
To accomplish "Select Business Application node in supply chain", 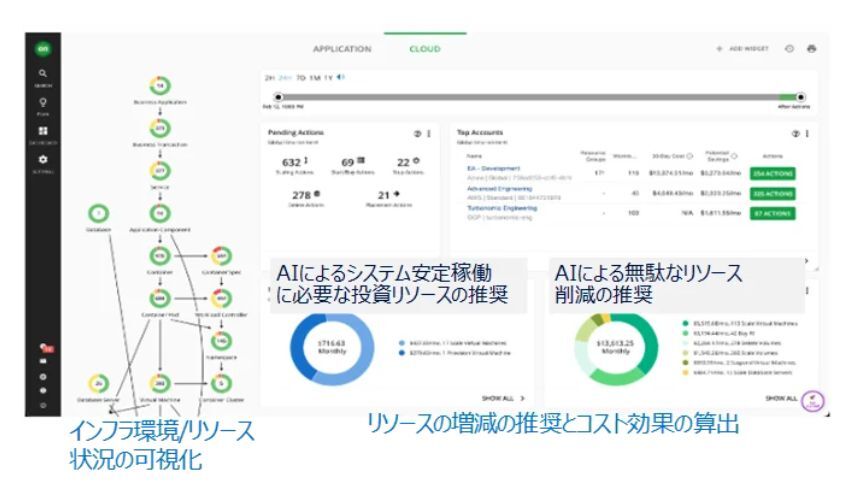I will [160, 86].
